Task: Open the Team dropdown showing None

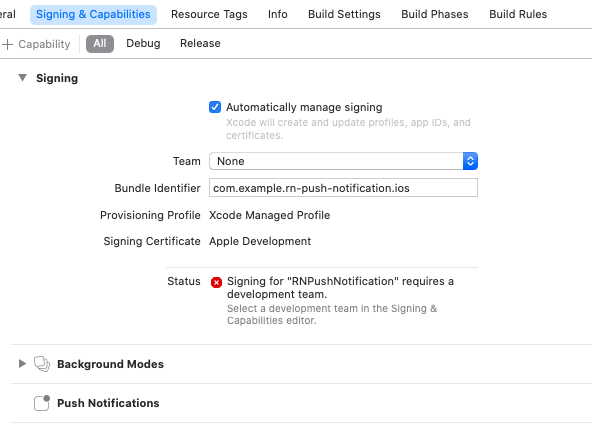Action: point(343,161)
